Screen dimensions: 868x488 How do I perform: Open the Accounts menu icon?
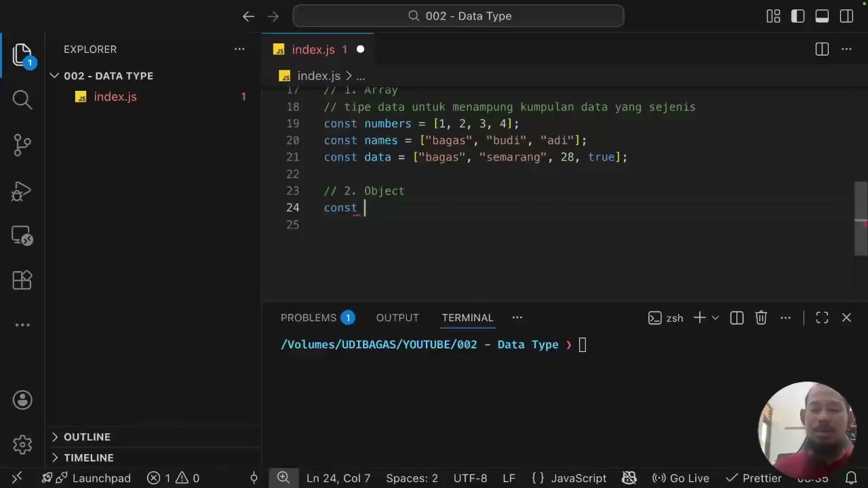pyautogui.click(x=22, y=400)
